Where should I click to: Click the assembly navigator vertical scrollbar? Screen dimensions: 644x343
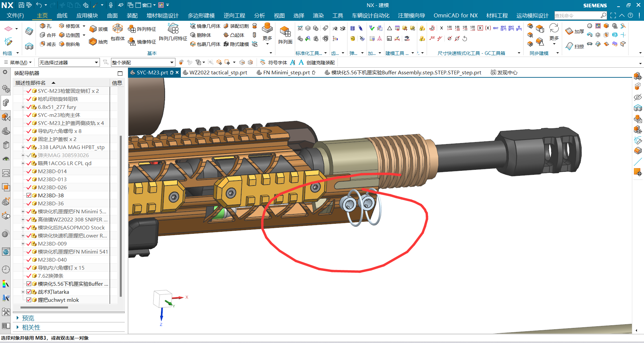click(120, 216)
